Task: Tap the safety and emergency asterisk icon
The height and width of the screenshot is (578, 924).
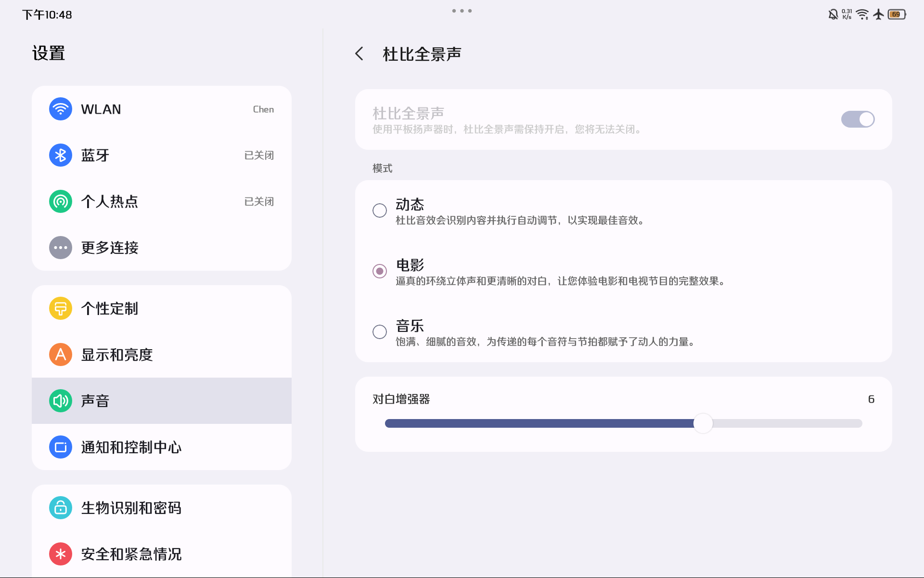Action: click(x=61, y=554)
